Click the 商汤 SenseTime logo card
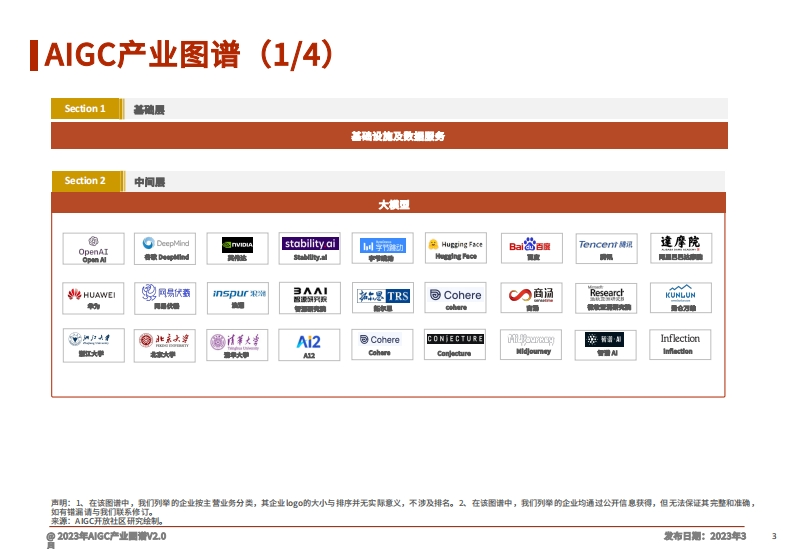Screen dimensions: 793x549 pos(532,298)
